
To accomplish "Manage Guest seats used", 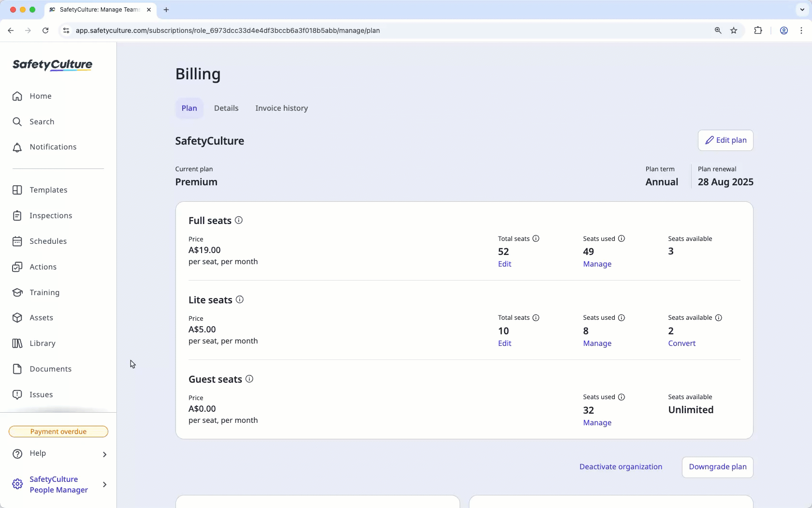I will pos(597,423).
